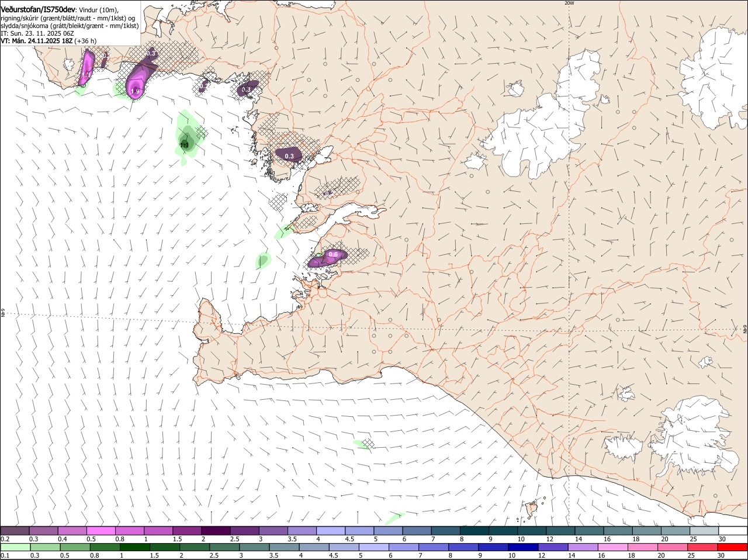This screenshot has height=560, width=748.
Task: Click the small island off the south coast
Action: pyautogui.click(x=532, y=509)
